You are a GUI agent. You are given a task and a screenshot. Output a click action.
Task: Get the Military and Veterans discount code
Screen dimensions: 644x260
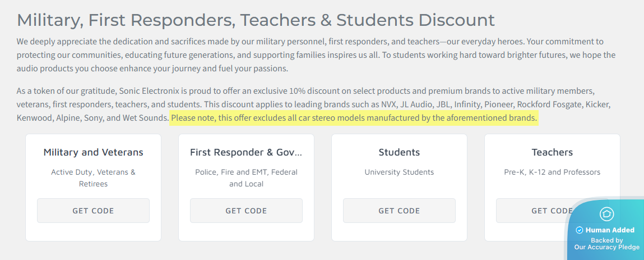(93, 211)
